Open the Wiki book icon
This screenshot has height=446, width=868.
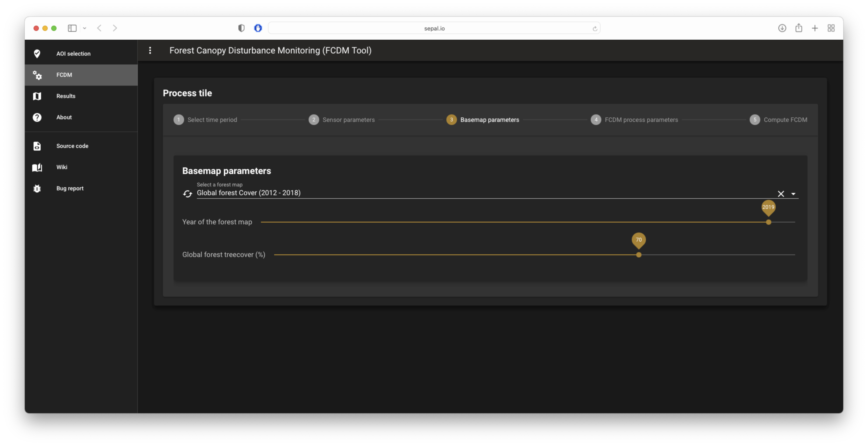pos(37,167)
